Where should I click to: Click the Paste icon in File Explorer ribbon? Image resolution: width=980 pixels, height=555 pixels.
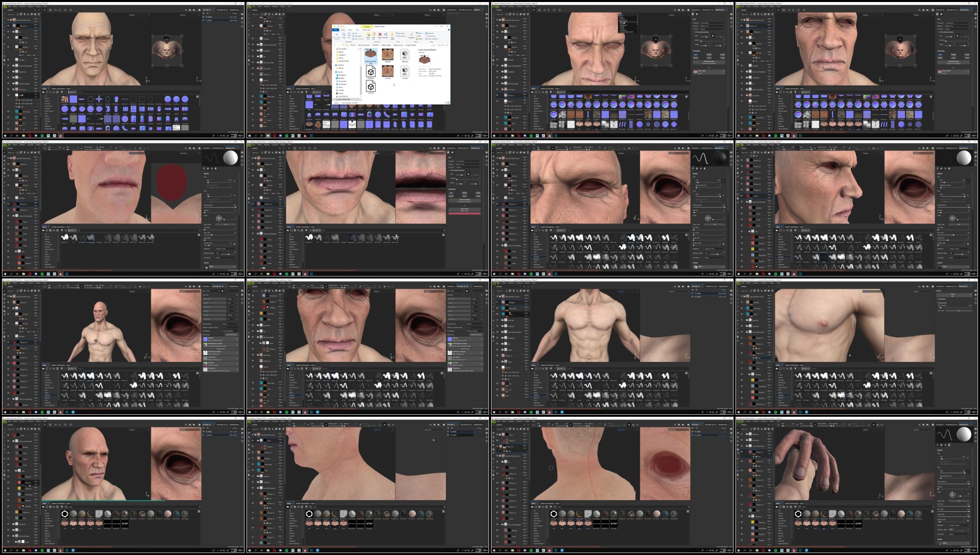pos(349,35)
